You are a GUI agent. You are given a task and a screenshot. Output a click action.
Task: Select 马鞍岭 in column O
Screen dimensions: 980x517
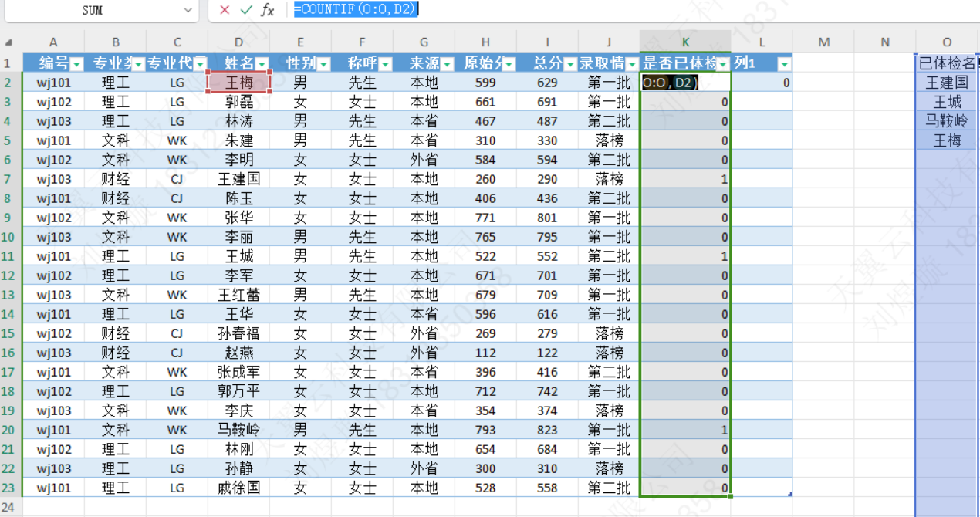coord(947,121)
